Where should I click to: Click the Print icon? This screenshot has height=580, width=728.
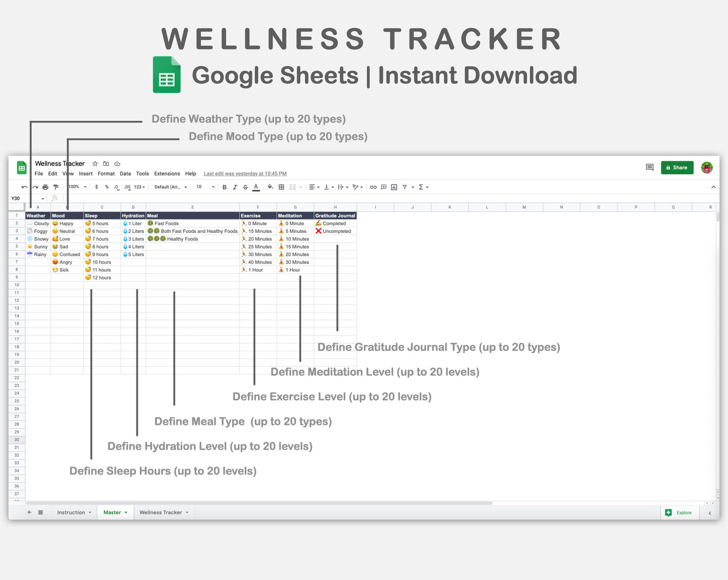pos(45,187)
